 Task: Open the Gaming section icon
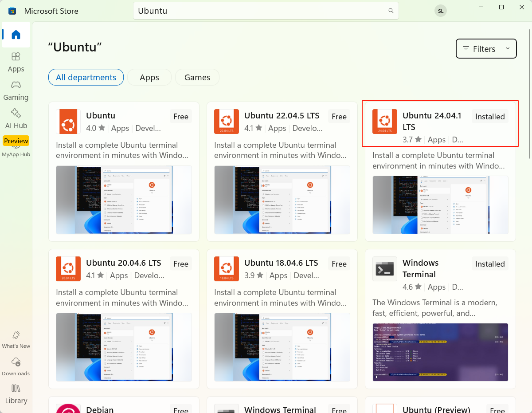point(16,85)
